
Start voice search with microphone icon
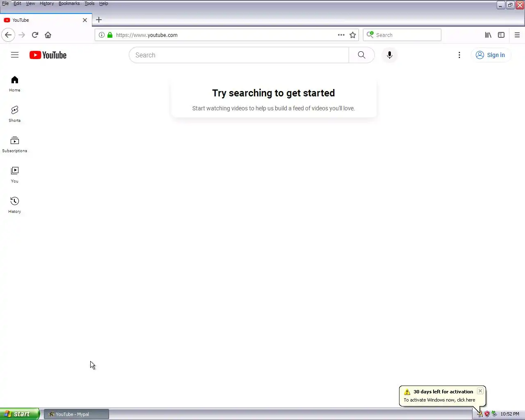click(x=390, y=55)
